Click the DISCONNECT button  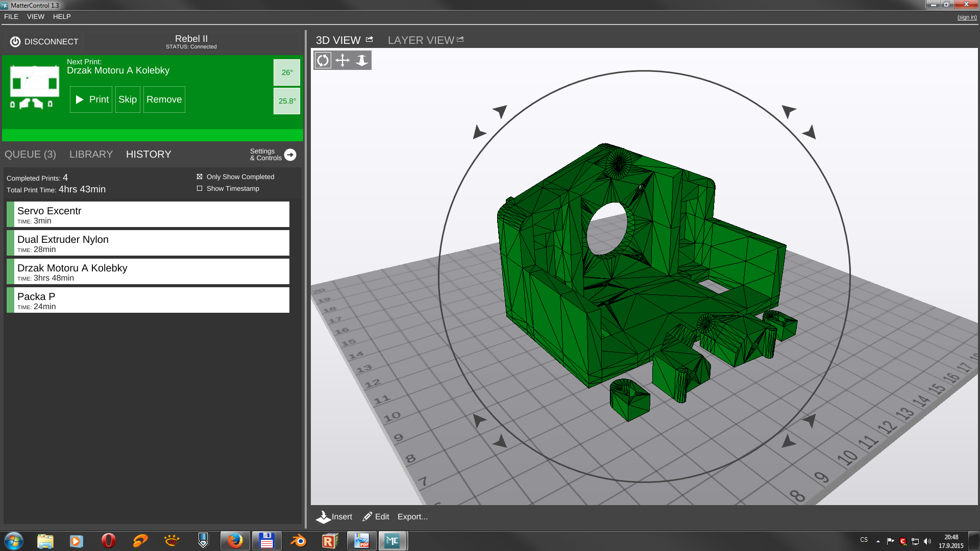coord(44,42)
